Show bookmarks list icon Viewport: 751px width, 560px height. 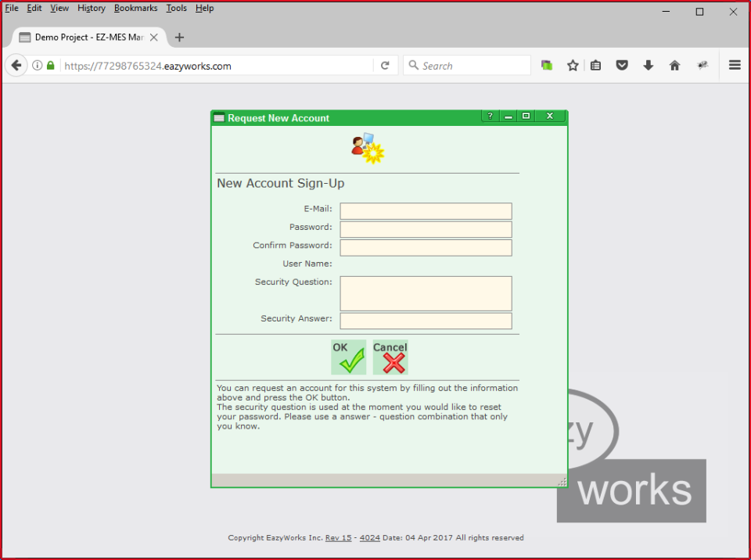595,65
